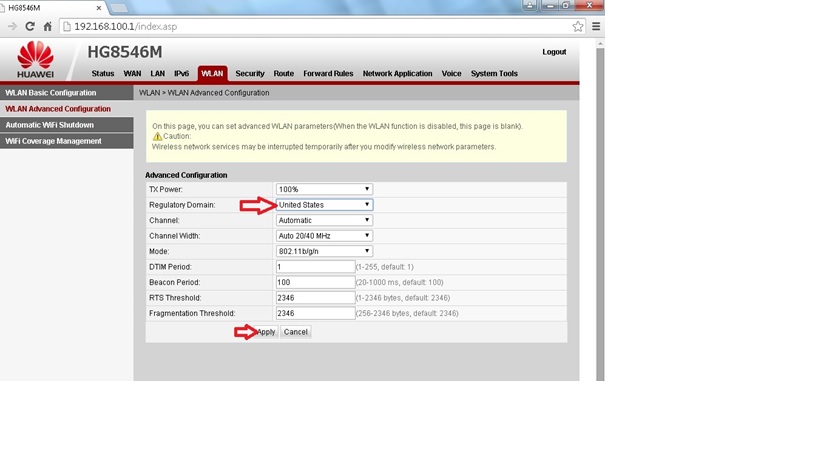Open Automatic WiFi Shutdown page
This screenshot has height=460, width=819.
67,125
